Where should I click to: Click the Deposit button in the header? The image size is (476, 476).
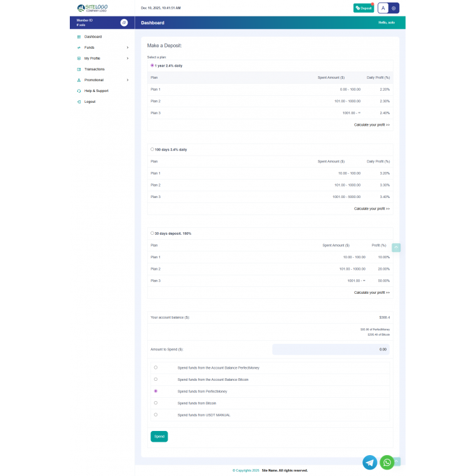click(x=364, y=8)
